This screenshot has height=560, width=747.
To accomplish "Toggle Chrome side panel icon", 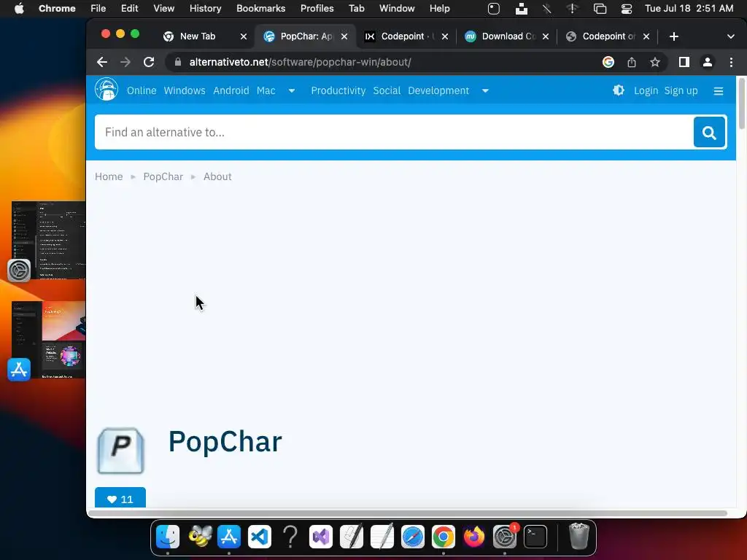I will point(684,63).
